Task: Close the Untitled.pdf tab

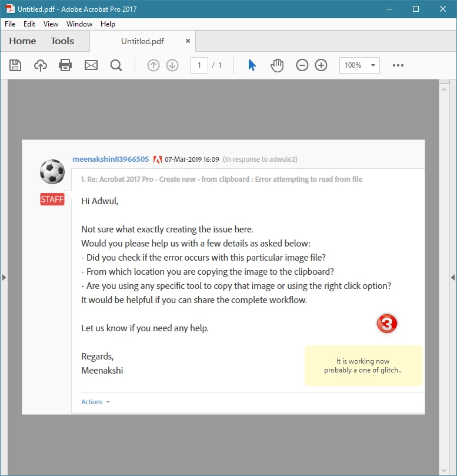Action: click(x=188, y=41)
